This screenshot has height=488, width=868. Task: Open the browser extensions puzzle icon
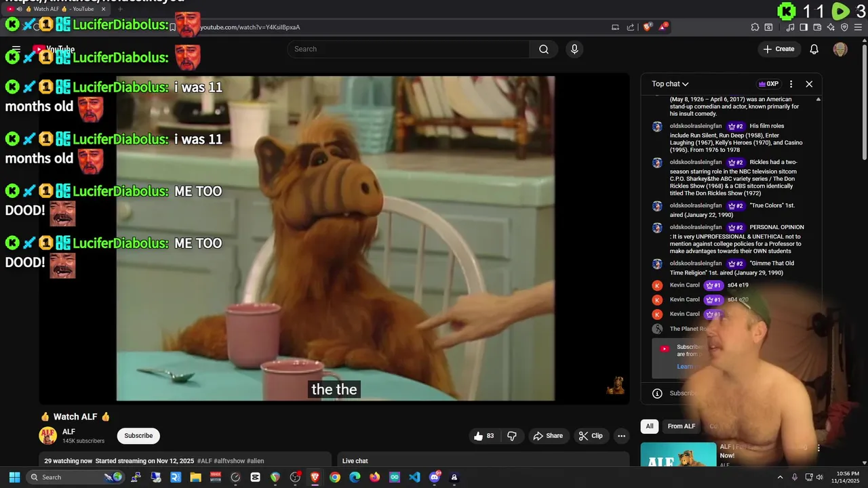(x=755, y=27)
